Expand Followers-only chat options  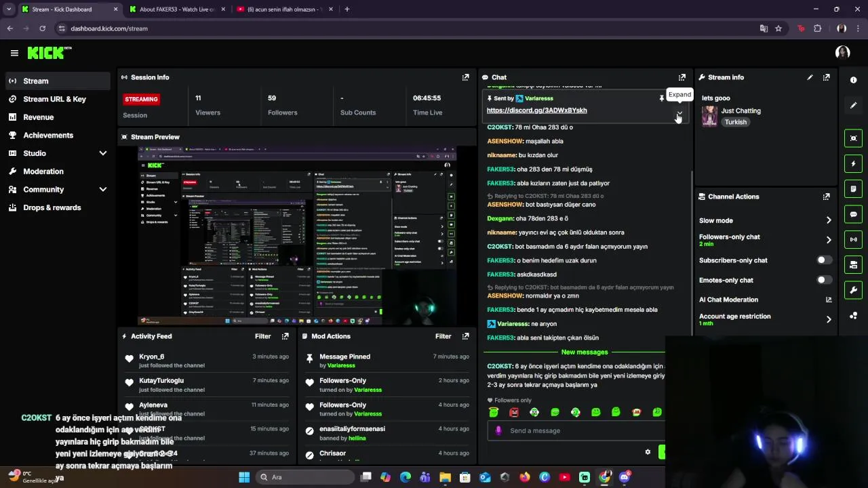[x=828, y=240]
